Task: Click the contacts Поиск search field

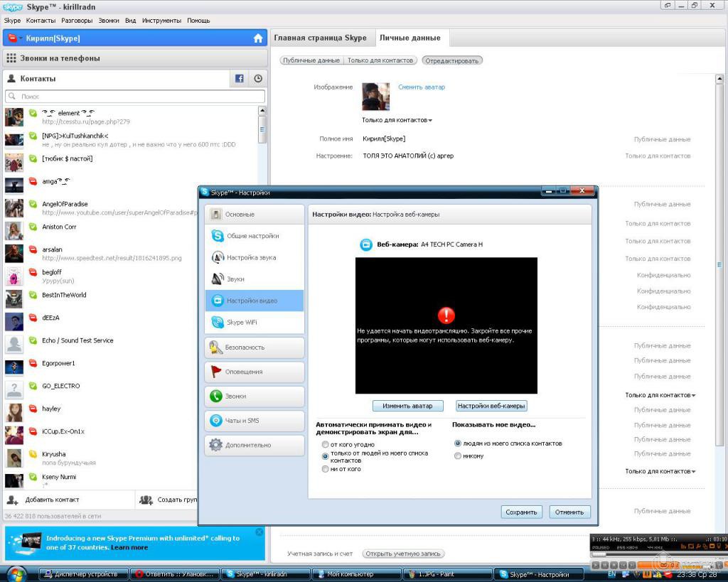Action: tap(135, 96)
